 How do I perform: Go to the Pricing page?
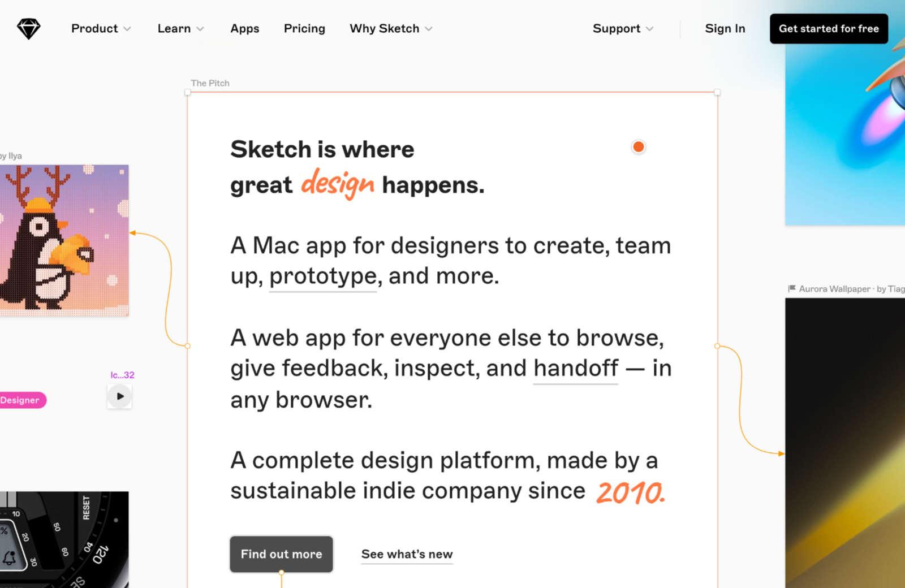pos(304,28)
